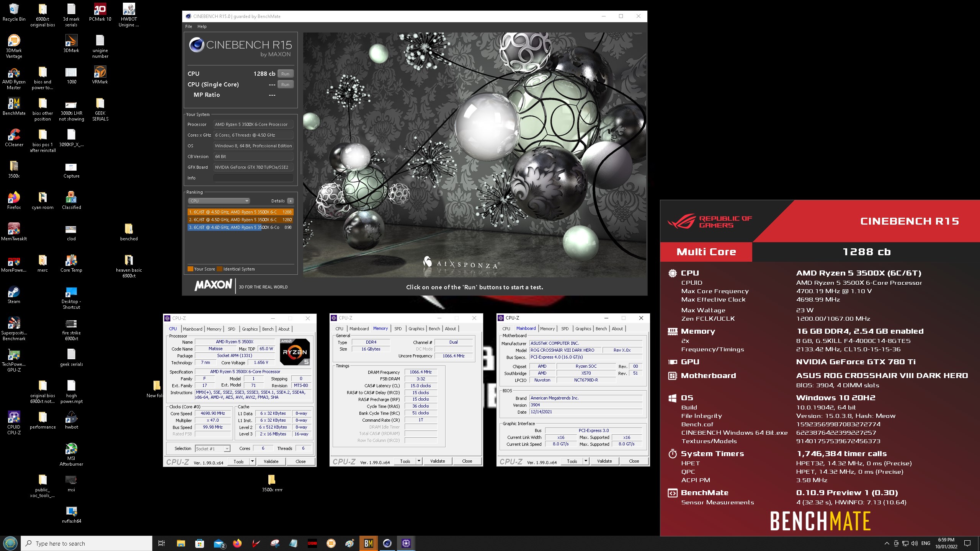Click the ENG language indicator
The width and height of the screenshot is (980, 551).
[x=926, y=543]
